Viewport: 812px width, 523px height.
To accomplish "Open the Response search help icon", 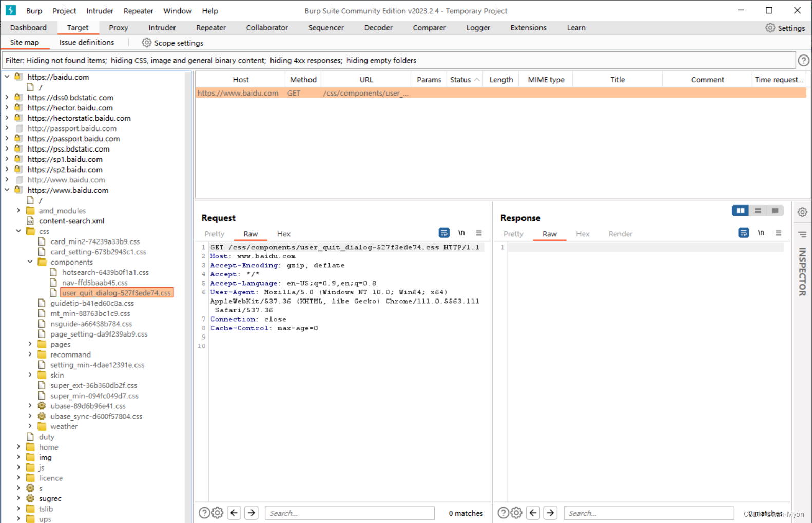I will (x=503, y=513).
